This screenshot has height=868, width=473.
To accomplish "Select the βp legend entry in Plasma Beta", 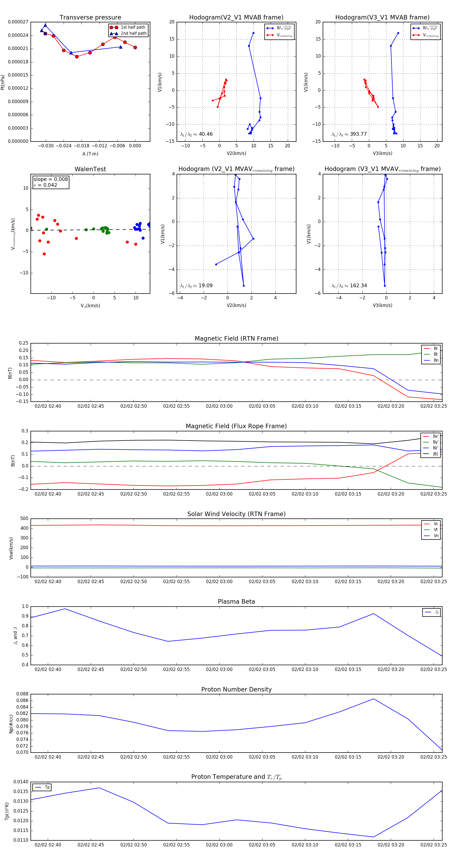I will [431, 612].
